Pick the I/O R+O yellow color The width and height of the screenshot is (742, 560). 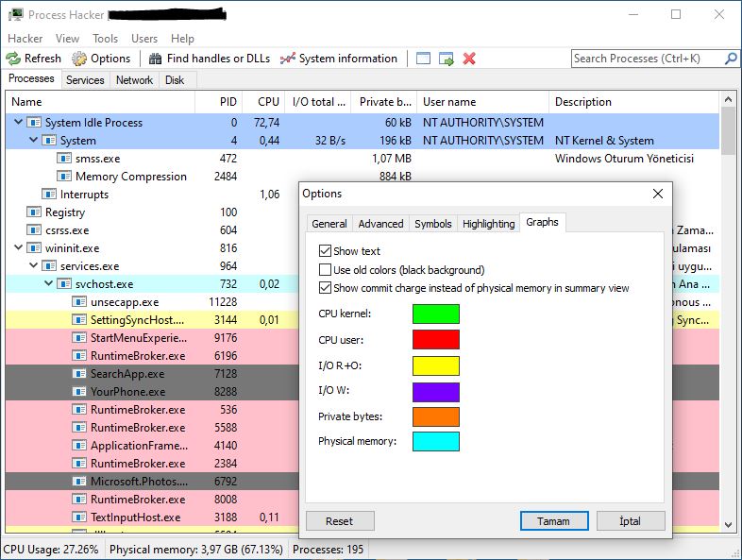point(436,365)
